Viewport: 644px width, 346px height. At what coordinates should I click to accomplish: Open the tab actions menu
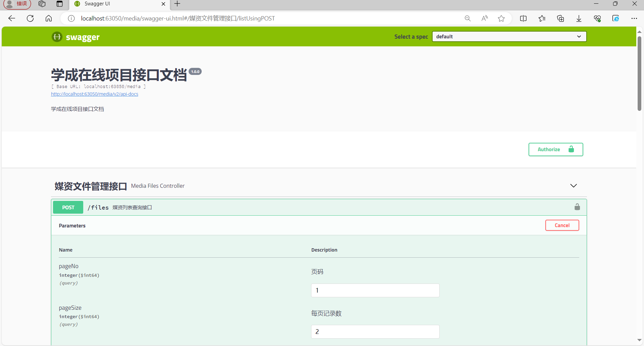click(59, 4)
